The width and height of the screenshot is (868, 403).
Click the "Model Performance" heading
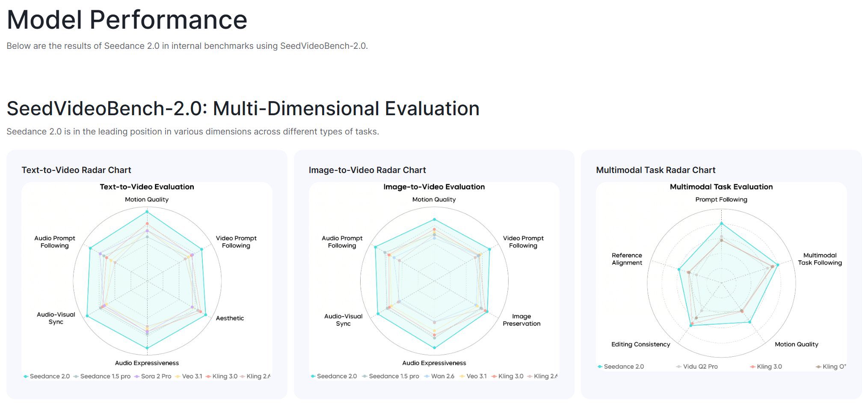127,20
